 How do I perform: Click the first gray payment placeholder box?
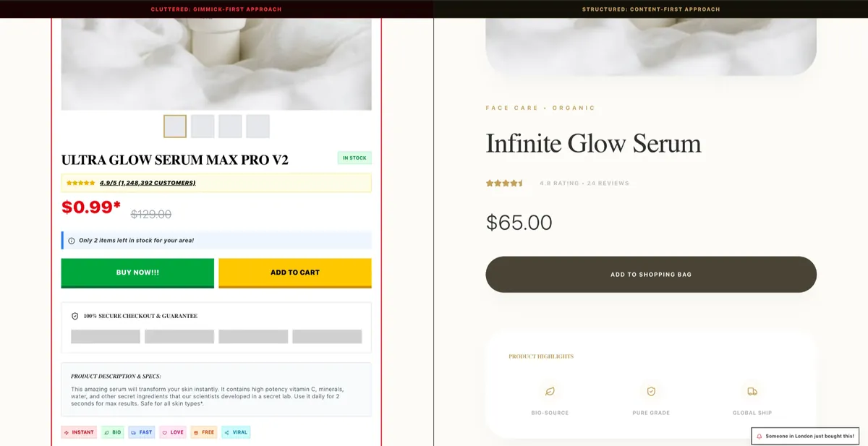click(x=106, y=336)
